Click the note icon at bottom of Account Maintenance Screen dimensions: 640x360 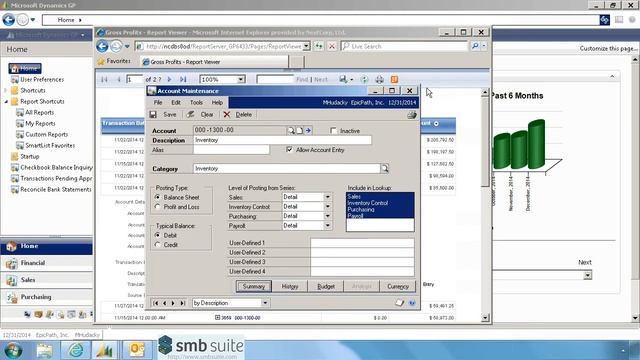[x=399, y=303]
